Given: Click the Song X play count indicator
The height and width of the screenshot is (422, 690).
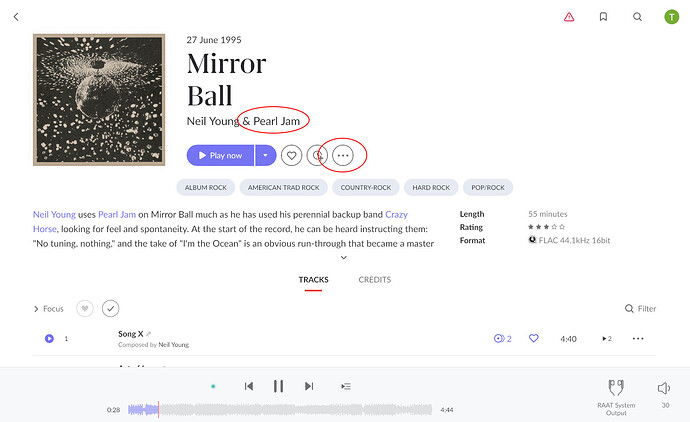Looking at the screenshot, I should (607, 339).
